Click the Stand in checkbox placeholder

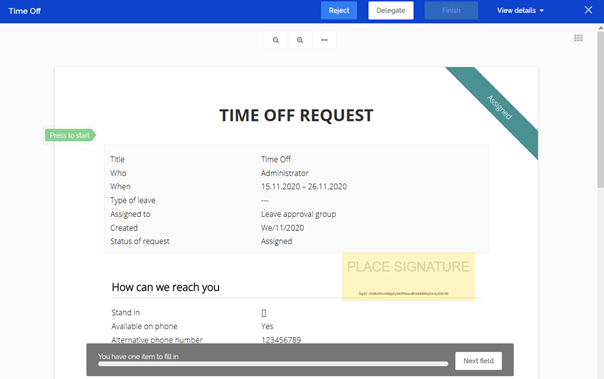coord(264,313)
